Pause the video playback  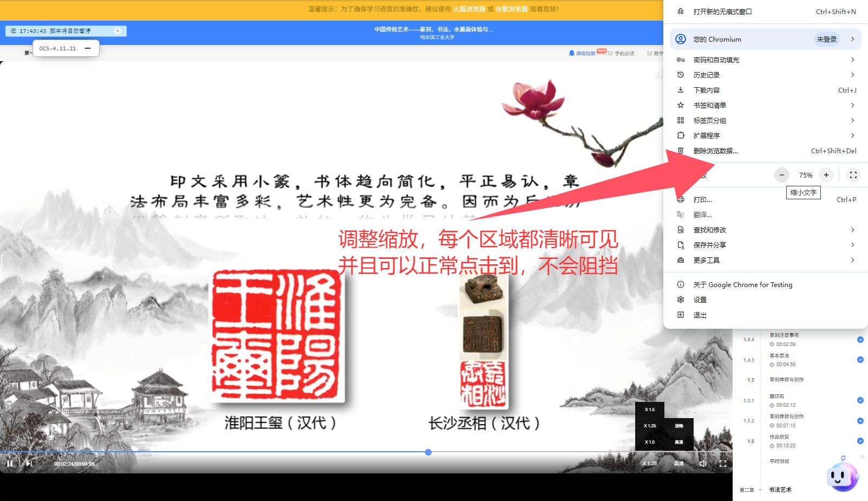coord(10,464)
